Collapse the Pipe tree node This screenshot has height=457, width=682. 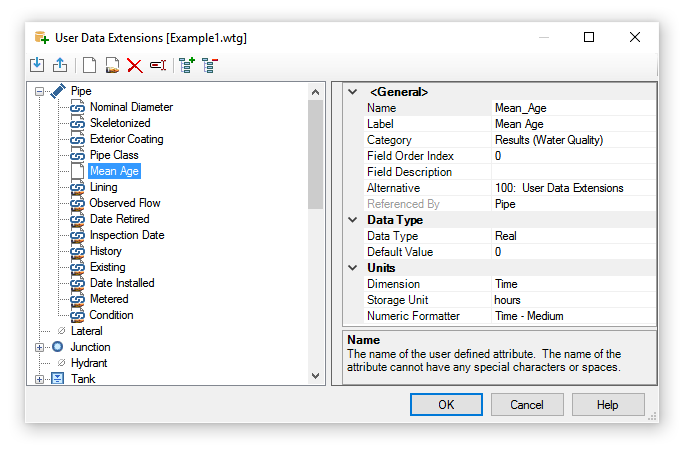[40, 91]
